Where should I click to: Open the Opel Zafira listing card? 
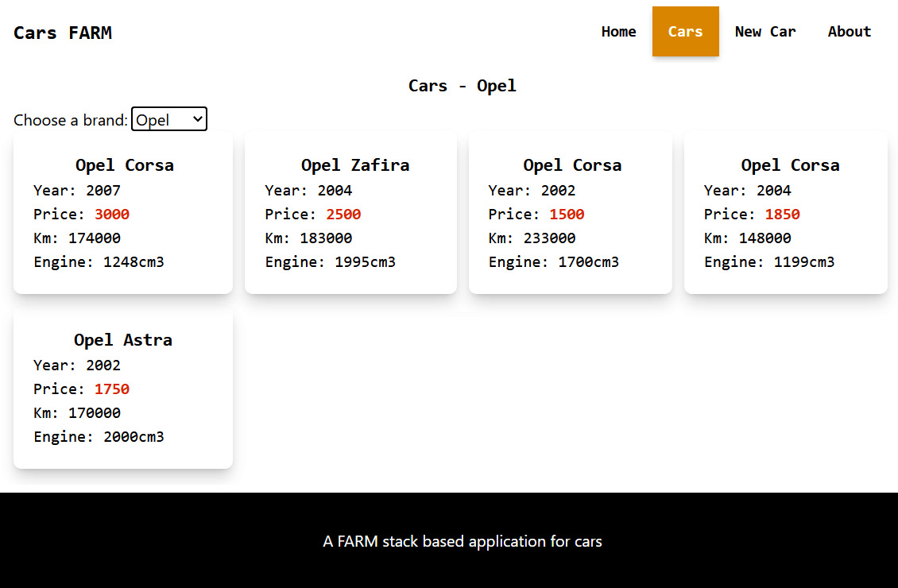(x=350, y=213)
